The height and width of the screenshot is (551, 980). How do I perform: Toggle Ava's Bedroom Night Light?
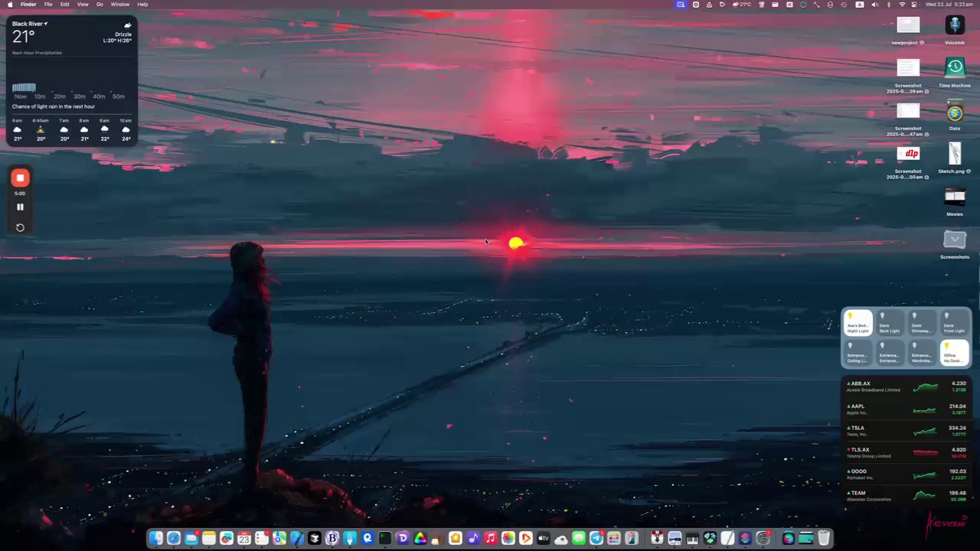pos(857,322)
